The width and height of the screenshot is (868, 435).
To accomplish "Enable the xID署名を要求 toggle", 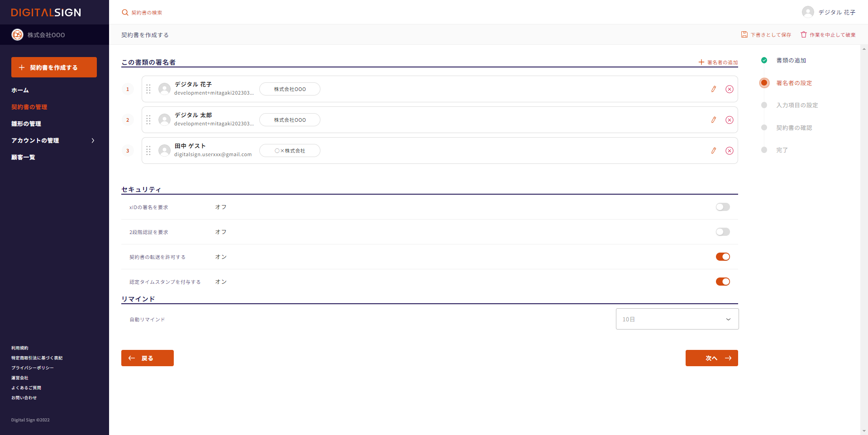I will pyautogui.click(x=722, y=207).
